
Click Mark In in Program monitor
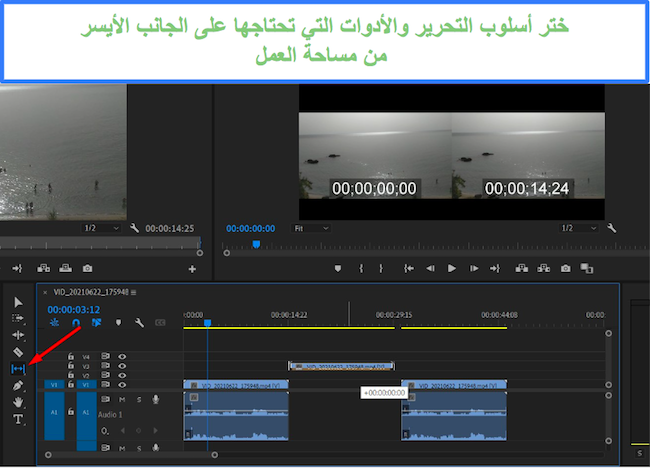361,269
